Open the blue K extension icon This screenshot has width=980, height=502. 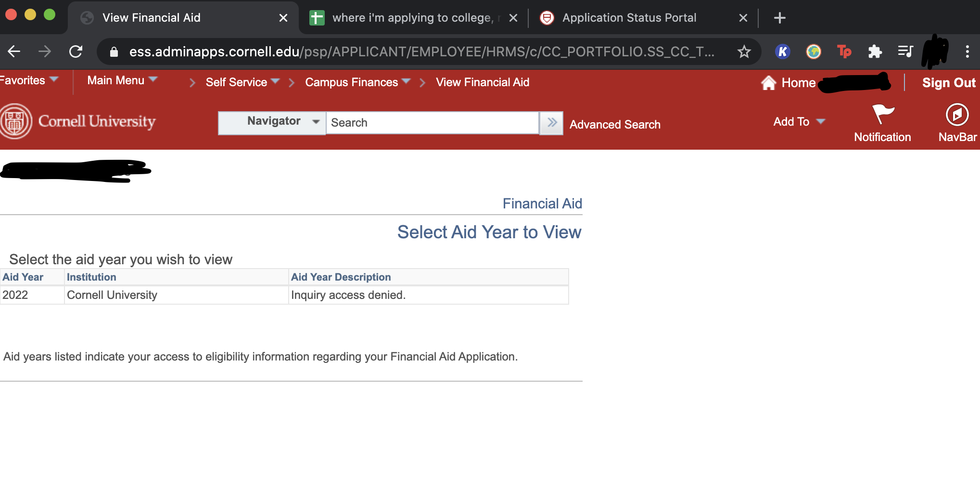[x=783, y=51]
